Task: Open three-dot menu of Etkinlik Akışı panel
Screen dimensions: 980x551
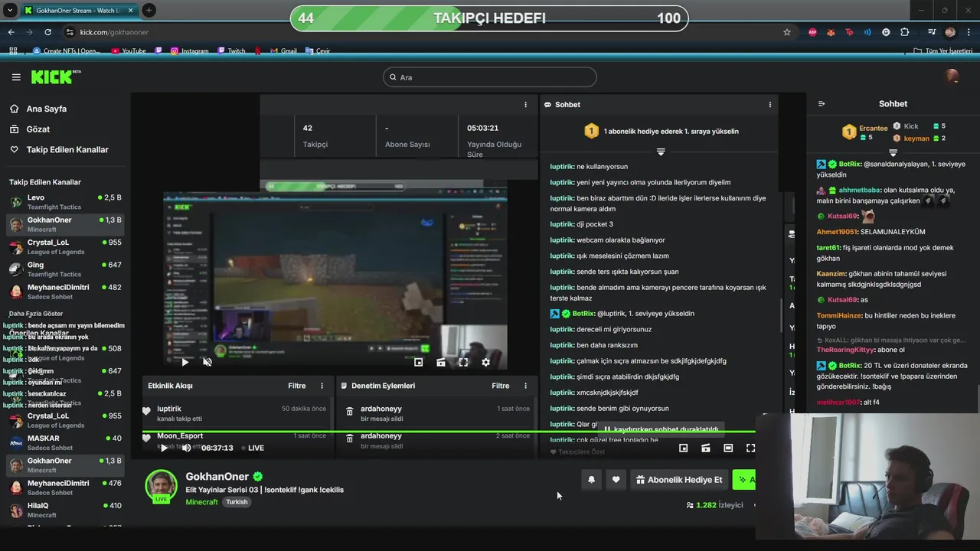Action: click(x=322, y=386)
